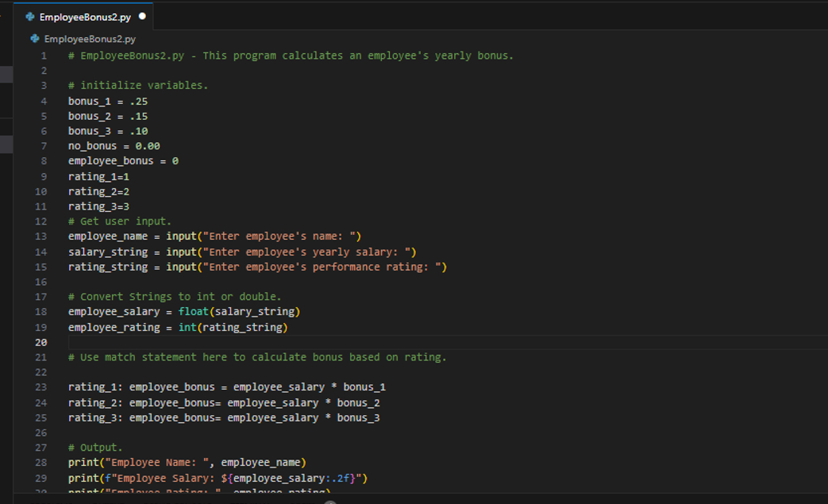Viewport: 828px width, 504px height.
Task: Click the 'no_bonus = 0.00' line
Action: coord(114,146)
